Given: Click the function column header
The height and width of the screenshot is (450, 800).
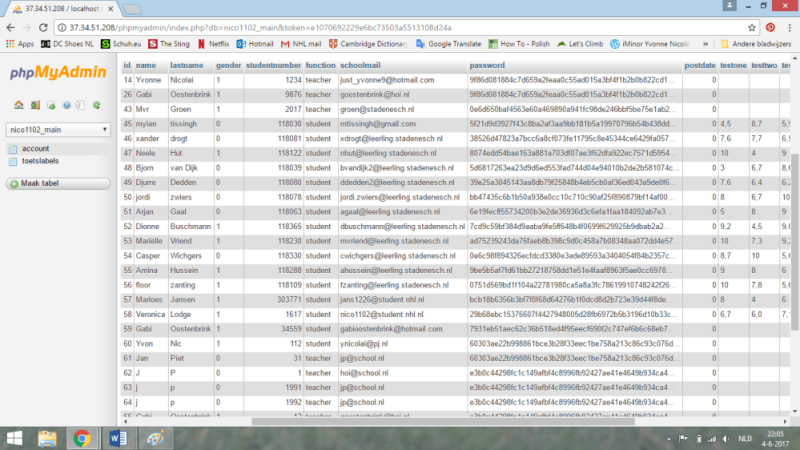Looking at the screenshot, I should (x=320, y=65).
